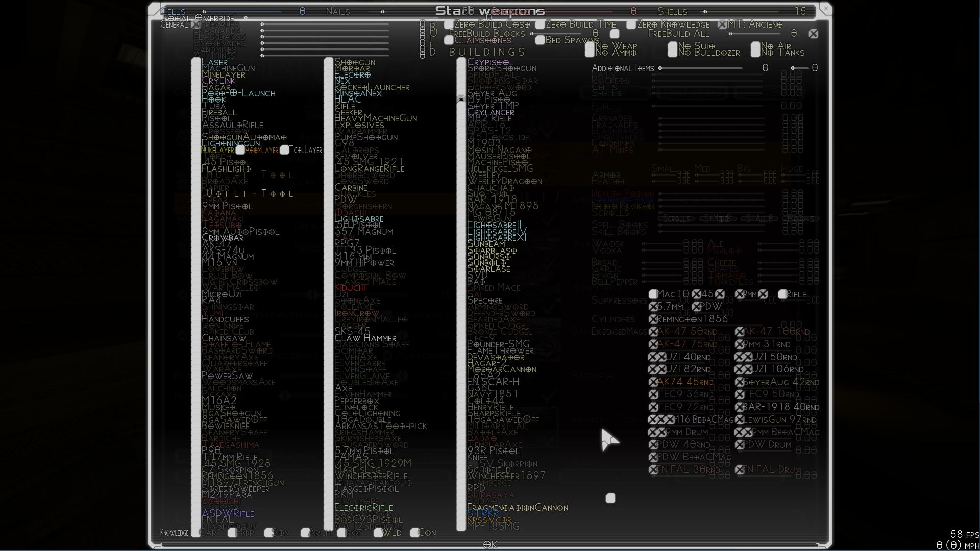Enable the No Air checkbox
The image size is (980, 551).
tap(756, 46)
